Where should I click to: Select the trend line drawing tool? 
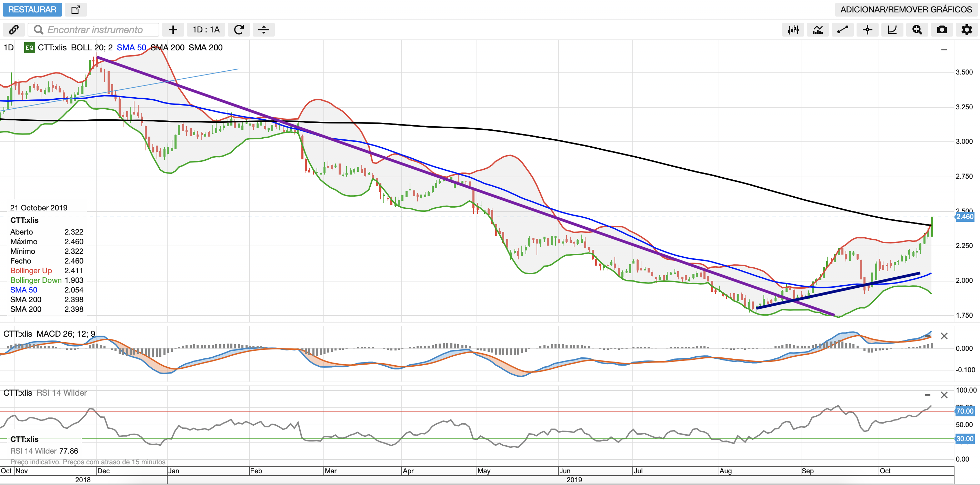click(x=843, y=30)
